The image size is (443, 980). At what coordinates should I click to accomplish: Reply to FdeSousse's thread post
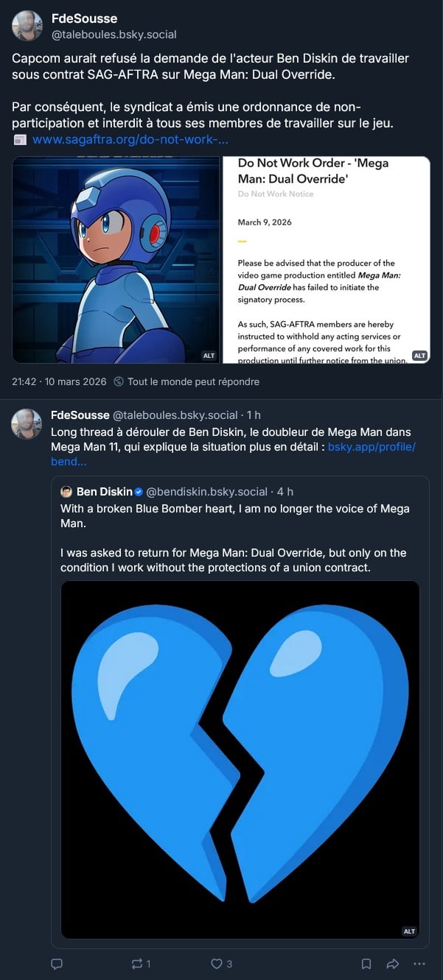coord(57,963)
